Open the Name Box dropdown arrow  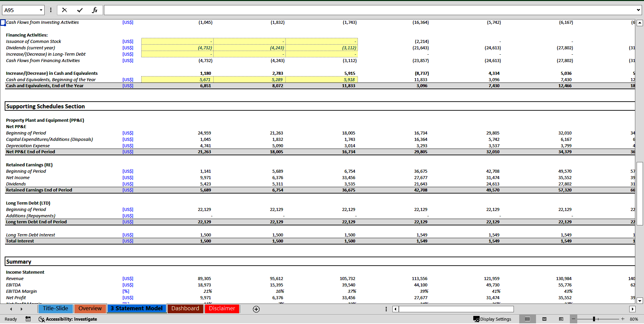[41, 10]
